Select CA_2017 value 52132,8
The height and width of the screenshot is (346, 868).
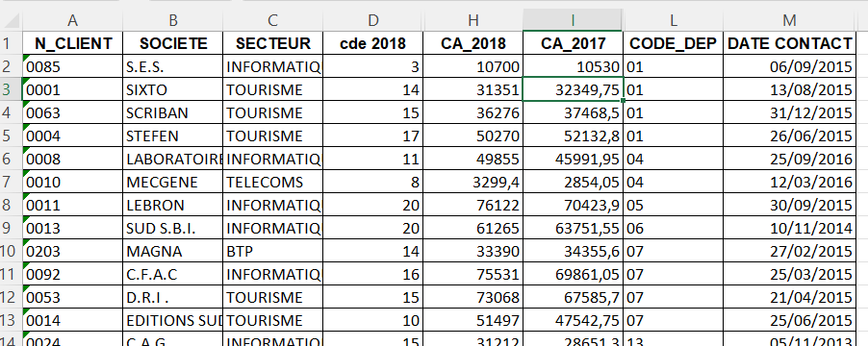pyautogui.click(x=573, y=136)
